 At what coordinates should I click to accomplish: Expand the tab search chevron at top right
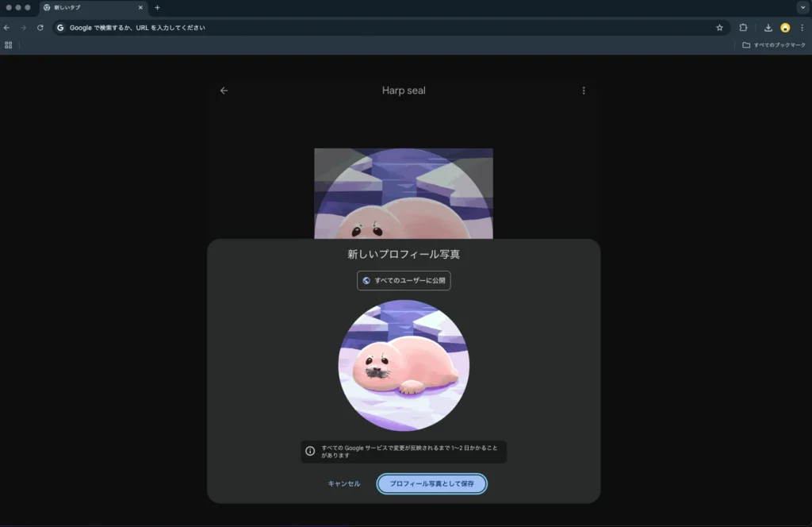pos(801,7)
